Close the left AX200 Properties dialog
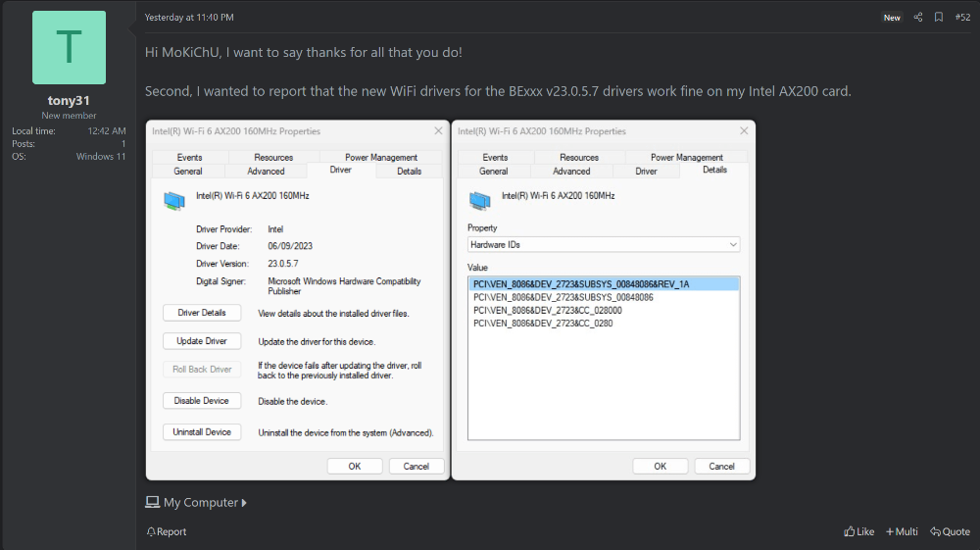The width and height of the screenshot is (980, 550). 437,131
